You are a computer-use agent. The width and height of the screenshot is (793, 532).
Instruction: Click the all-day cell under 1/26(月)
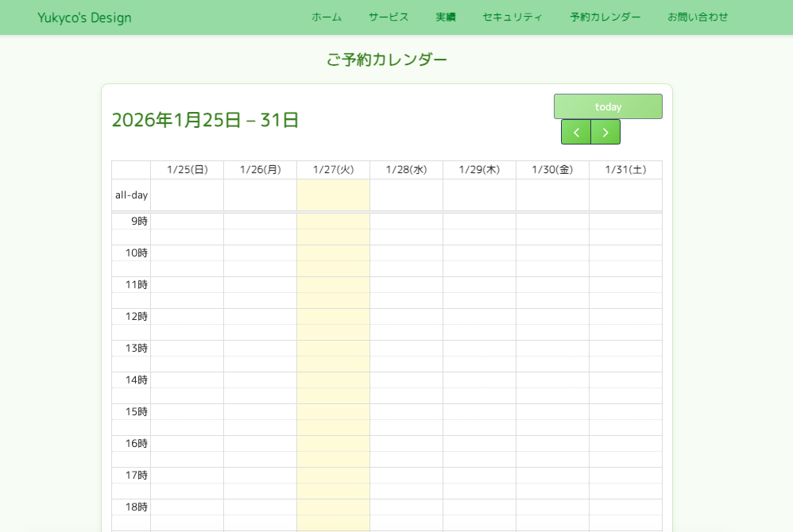coord(260,195)
